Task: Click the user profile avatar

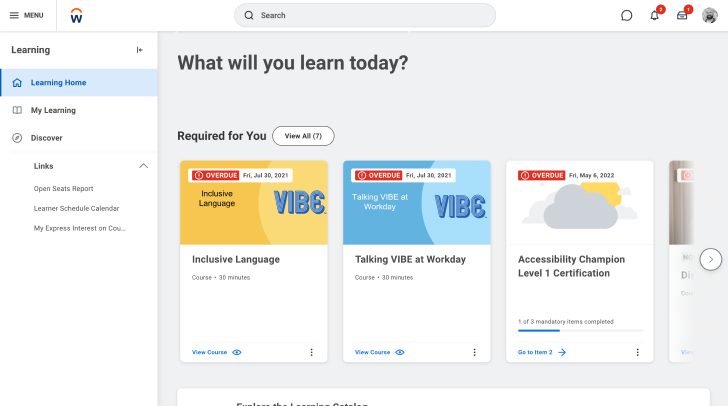Action: pyautogui.click(x=710, y=15)
